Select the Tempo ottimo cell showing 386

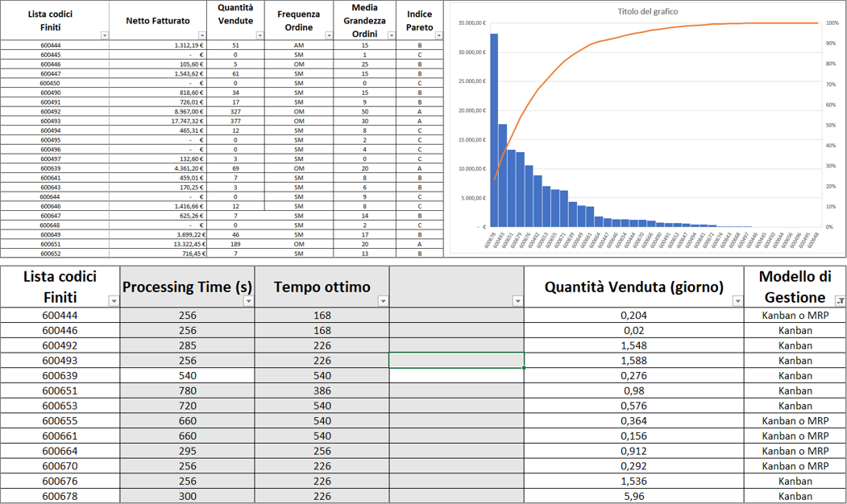(322, 391)
